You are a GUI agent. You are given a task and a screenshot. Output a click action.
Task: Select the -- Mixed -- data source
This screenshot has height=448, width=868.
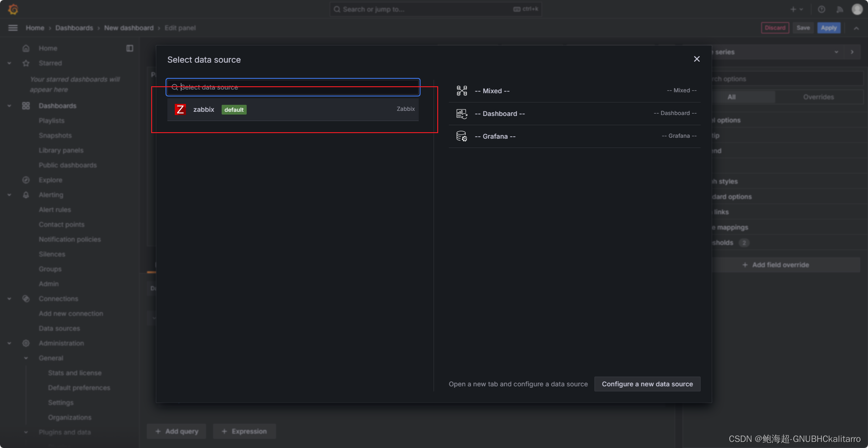coord(574,91)
